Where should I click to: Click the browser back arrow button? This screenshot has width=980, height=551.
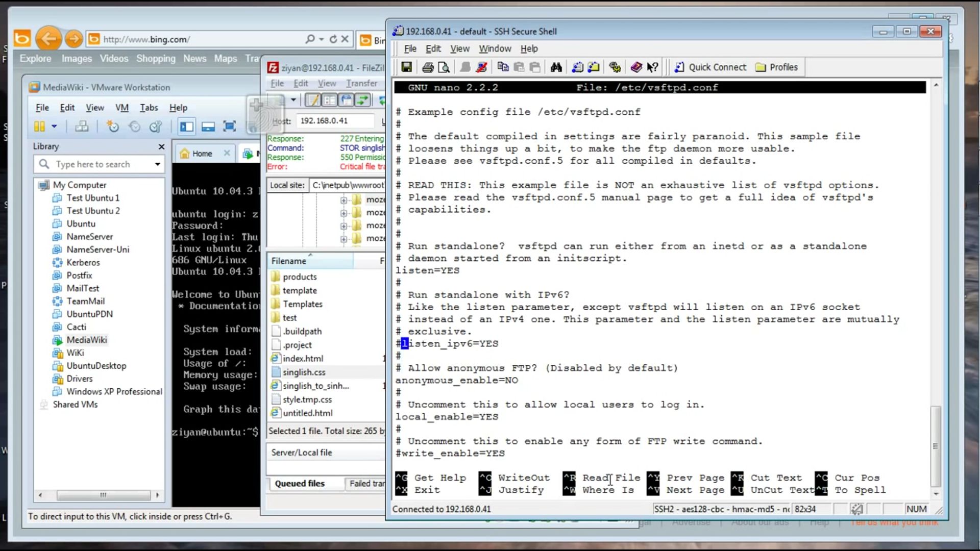(48, 39)
